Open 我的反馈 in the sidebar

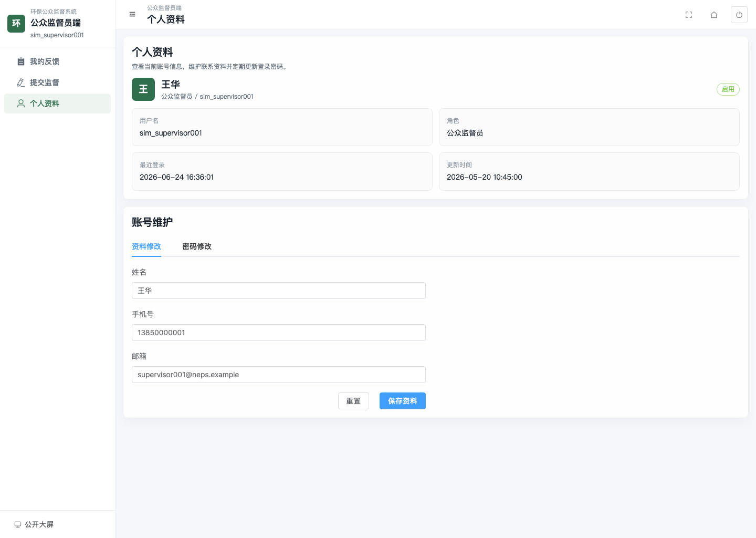(57, 61)
